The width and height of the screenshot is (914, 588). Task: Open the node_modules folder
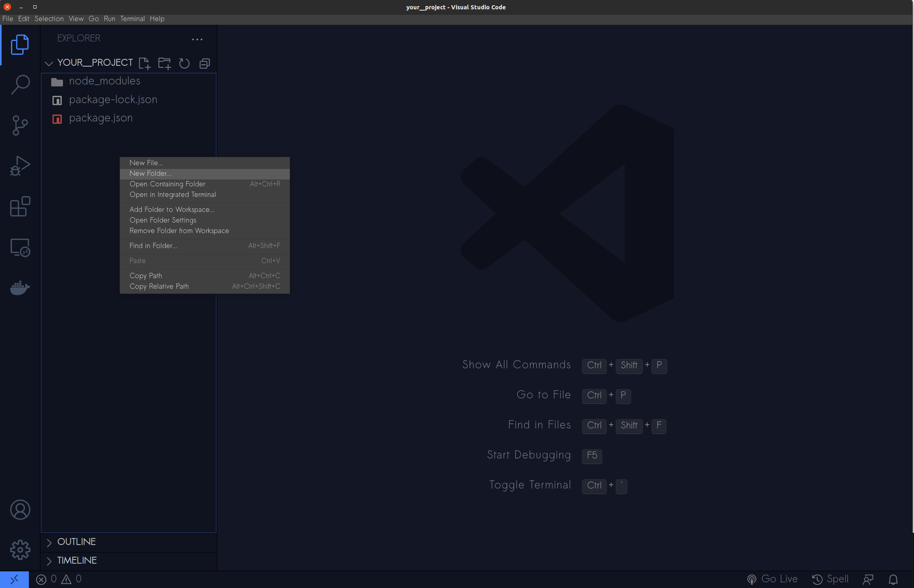coord(128,81)
